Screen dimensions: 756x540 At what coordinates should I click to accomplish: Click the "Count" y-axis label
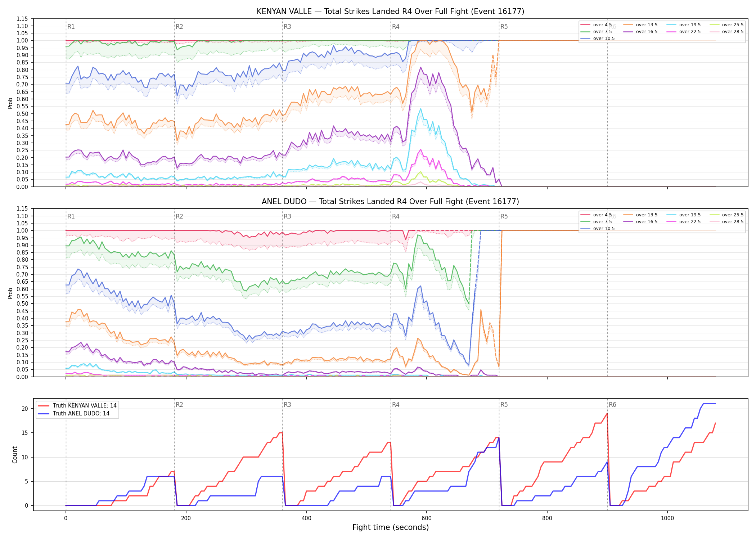tap(15, 455)
